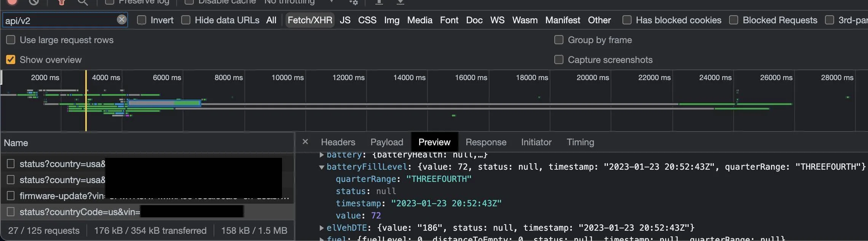Check Has blocked cookies
Viewport: 868px width, 241px height.
pos(627,20)
